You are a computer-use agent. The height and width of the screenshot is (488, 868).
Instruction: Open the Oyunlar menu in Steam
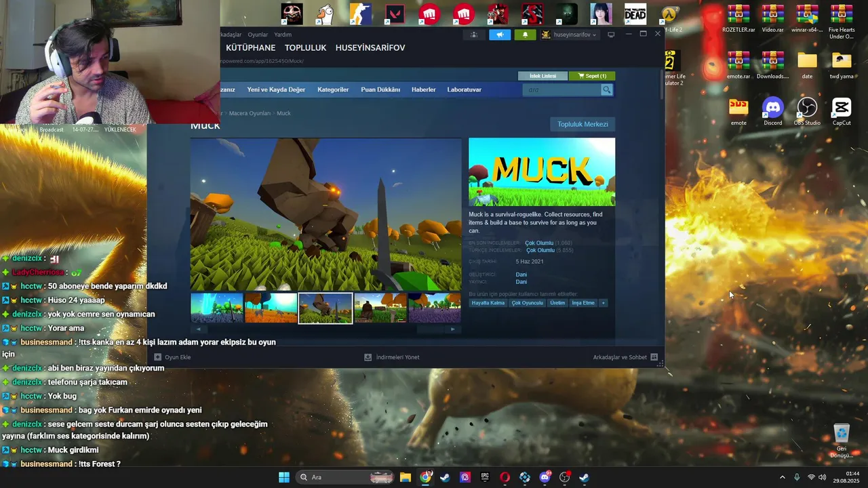point(258,35)
